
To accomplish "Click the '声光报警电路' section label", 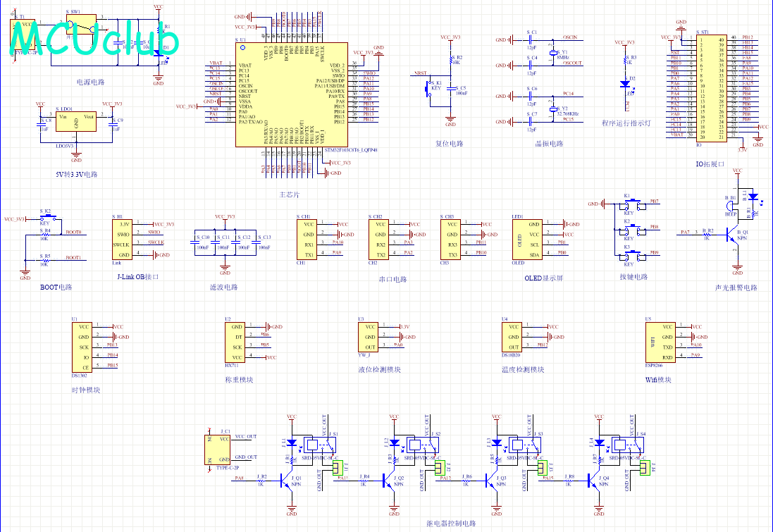I will (736, 287).
